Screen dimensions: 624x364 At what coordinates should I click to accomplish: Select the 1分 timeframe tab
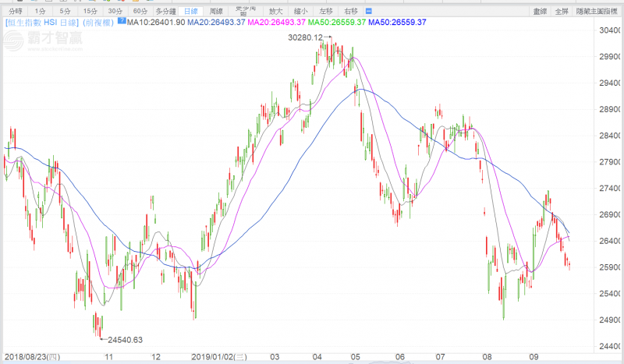click(x=41, y=12)
